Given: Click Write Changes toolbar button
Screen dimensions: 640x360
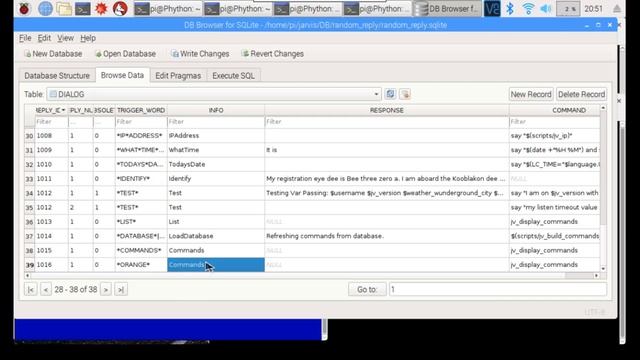Looking at the screenshot, I should (200, 54).
